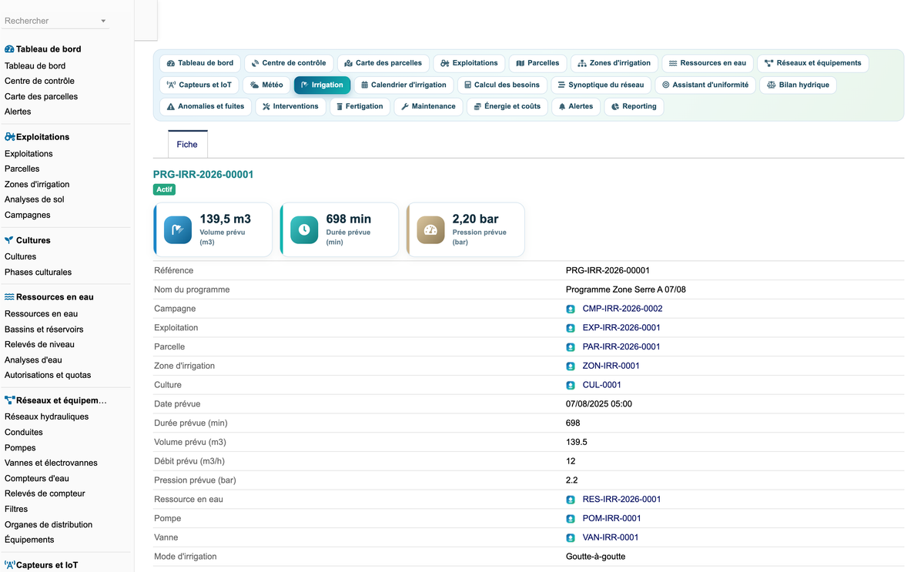Click the seedling icon beside Cultures header
This screenshot has width=924, height=572.
click(9, 240)
